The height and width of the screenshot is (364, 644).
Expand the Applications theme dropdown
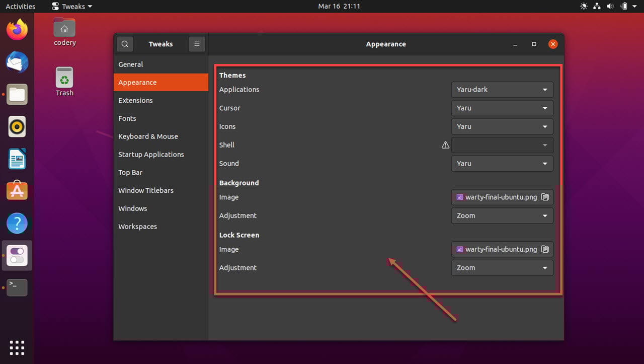(502, 90)
